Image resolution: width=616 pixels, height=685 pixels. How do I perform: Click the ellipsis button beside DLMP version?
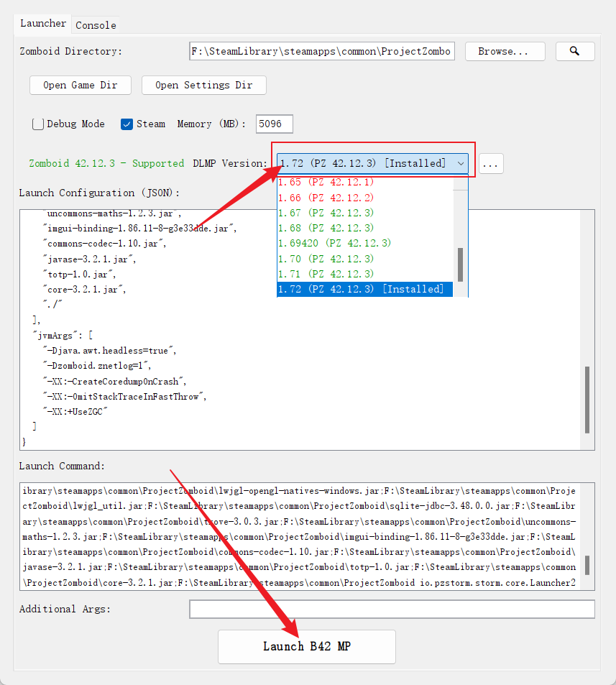pyautogui.click(x=491, y=164)
